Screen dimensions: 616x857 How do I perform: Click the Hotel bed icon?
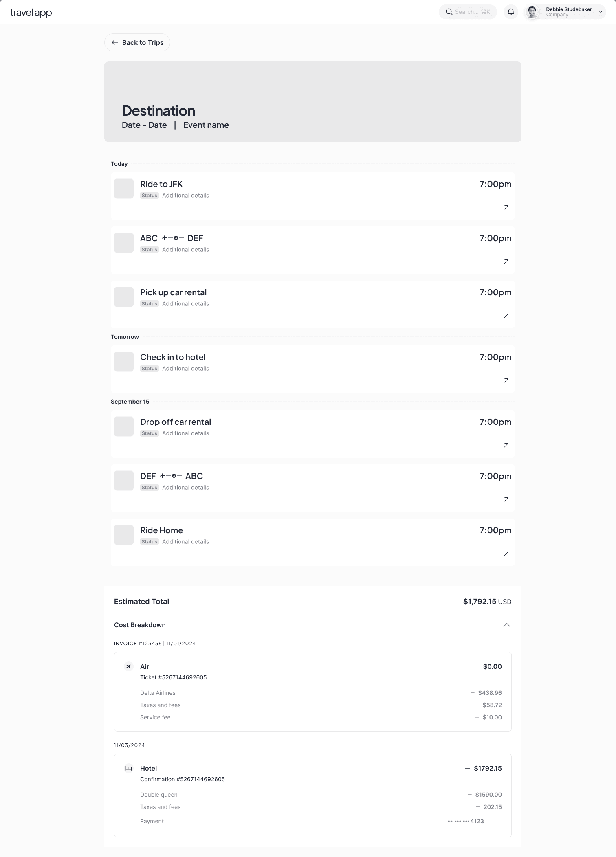pyautogui.click(x=129, y=768)
